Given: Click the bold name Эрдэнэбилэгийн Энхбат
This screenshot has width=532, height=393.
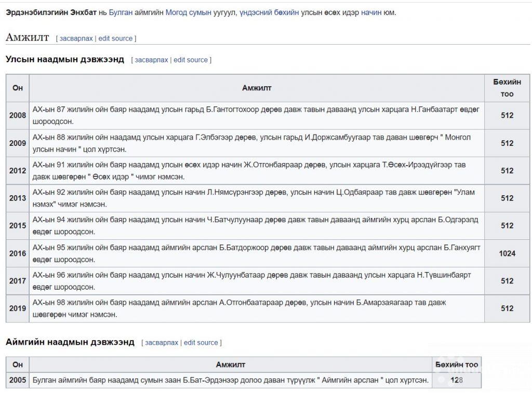Looking at the screenshot, I should point(51,12).
